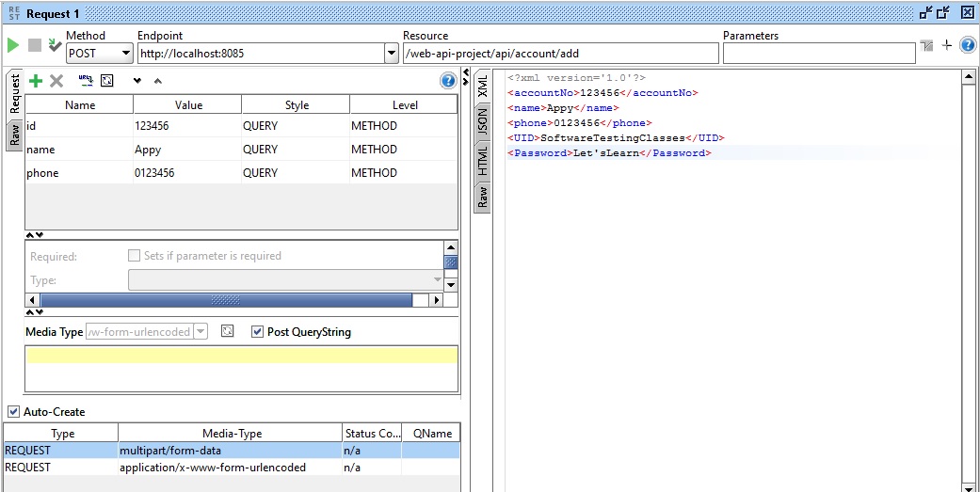Click the revert parameter values icon
Screen dimensions: 980x492
[x=107, y=81]
